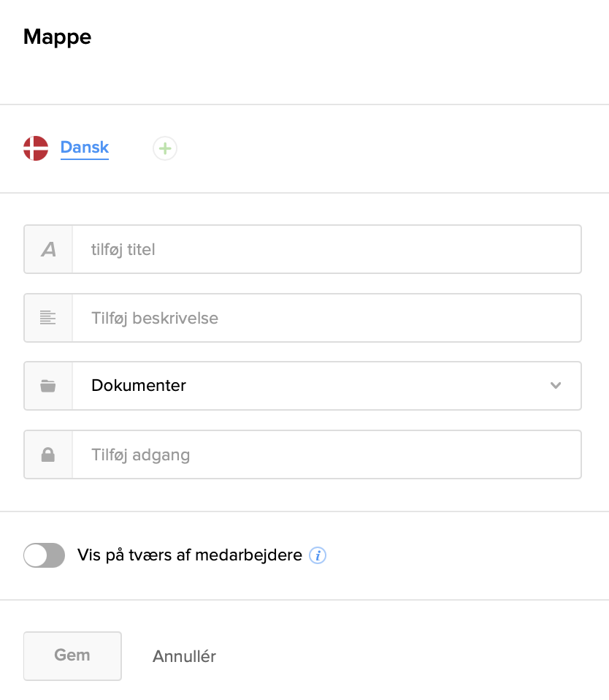Image resolution: width=609 pixels, height=700 pixels.
Task: Click the selected 'Dokumenter' value text
Action: click(139, 386)
